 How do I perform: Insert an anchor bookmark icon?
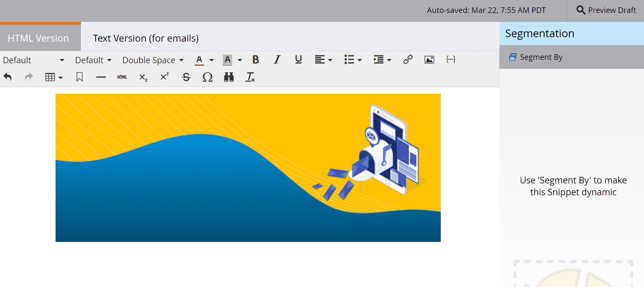coord(79,77)
